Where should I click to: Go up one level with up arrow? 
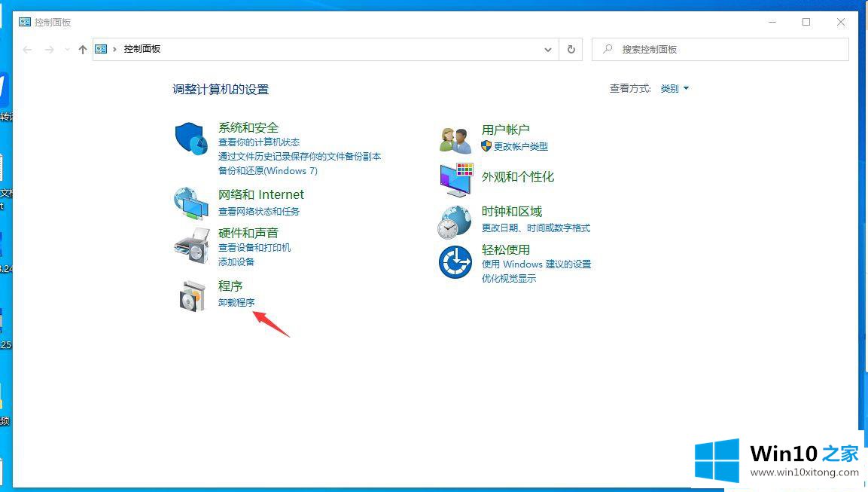(x=83, y=50)
